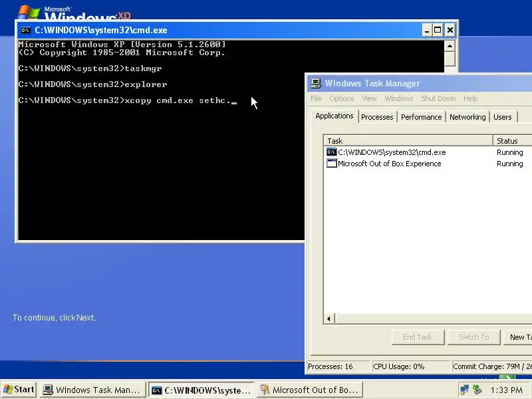Close the cmd.exe window
This screenshot has height=399, width=532.
point(450,30)
